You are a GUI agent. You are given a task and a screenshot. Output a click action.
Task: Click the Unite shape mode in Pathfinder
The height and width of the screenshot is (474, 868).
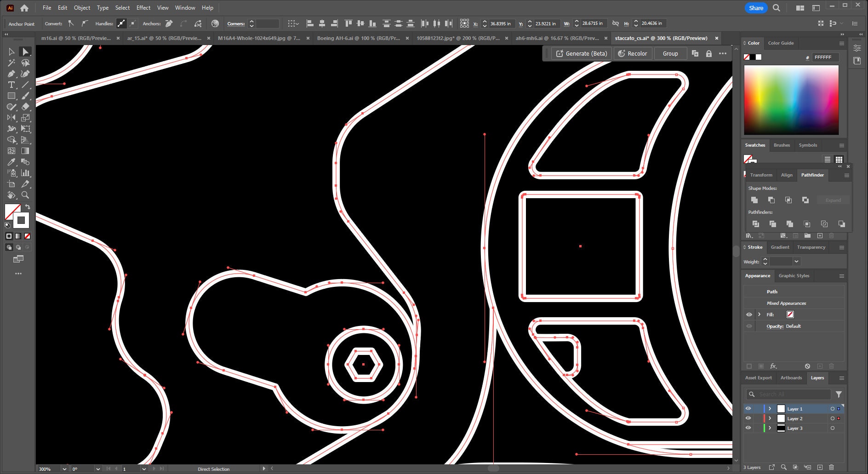pos(754,200)
